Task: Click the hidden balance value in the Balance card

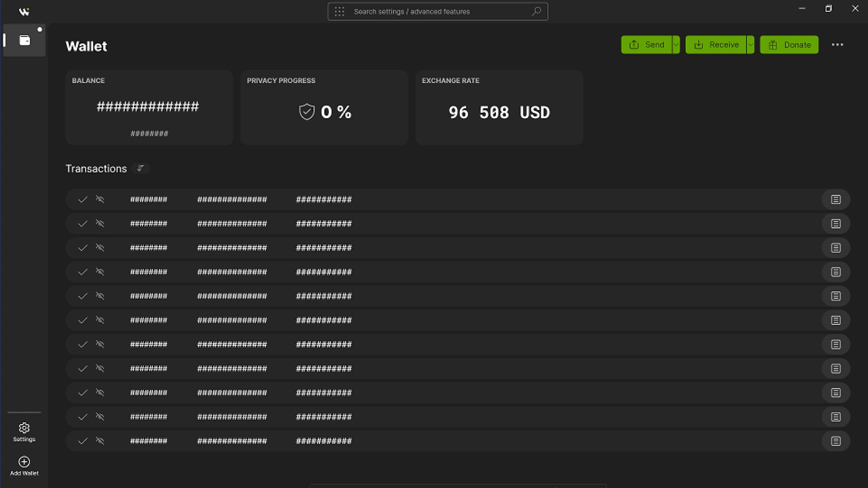Action: [148, 106]
